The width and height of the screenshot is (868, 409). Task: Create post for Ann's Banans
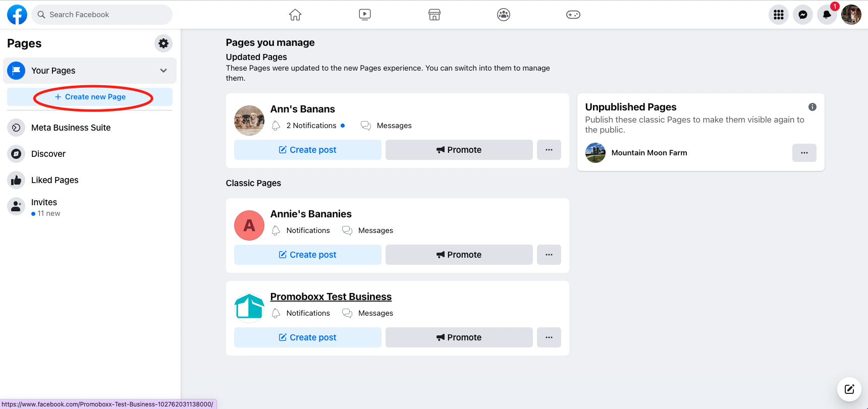(x=308, y=150)
